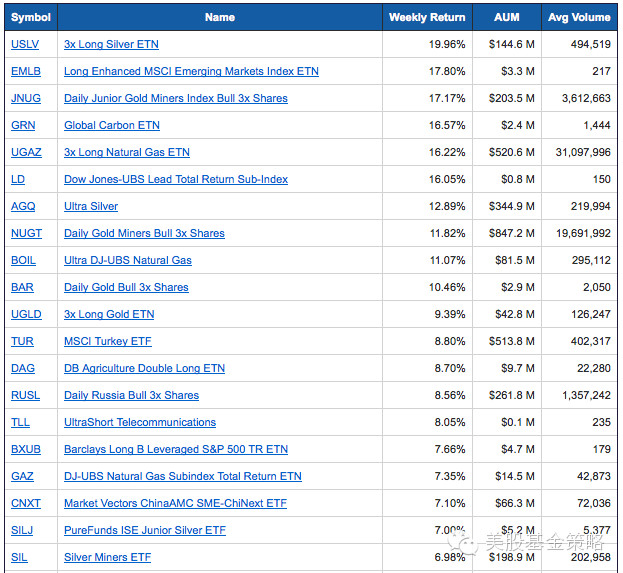623x573 pixels.
Task: Open the NUGT ticker link
Action: point(26,233)
